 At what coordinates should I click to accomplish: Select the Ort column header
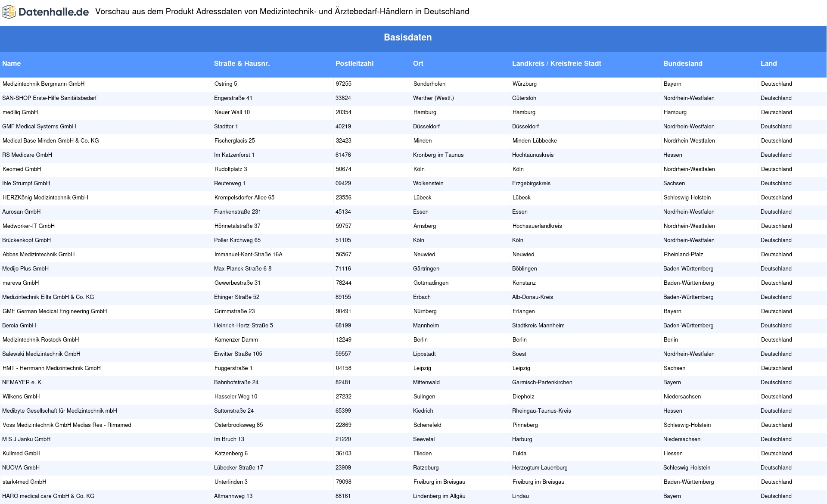pyautogui.click(x=418, y=64)
